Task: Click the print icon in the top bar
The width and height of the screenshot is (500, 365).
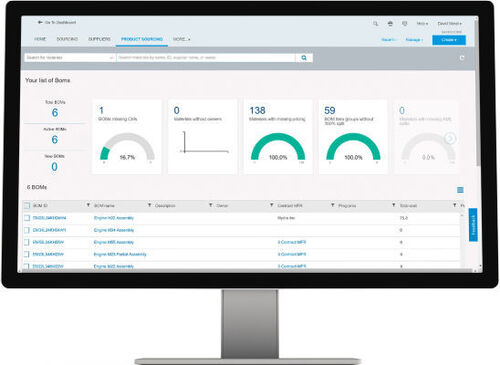Action: 390,23
